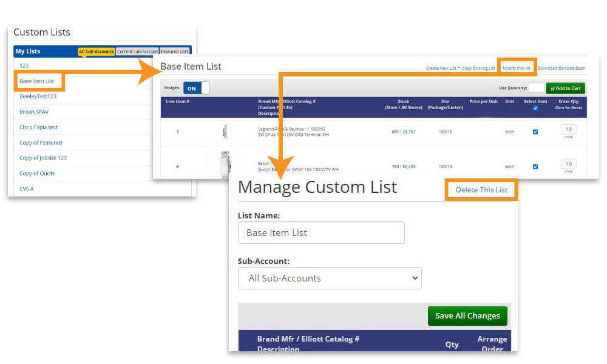Image resolution: width=607 pixels, height=364 pixels.
Task: Switch to the Featured Lists tab
Action: 175,52
